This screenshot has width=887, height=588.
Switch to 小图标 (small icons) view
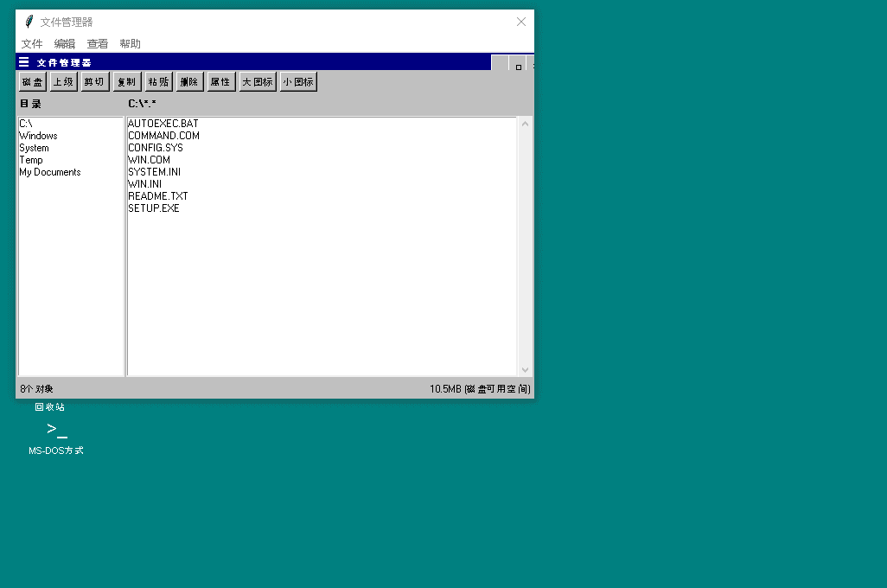tap(298, 82)
